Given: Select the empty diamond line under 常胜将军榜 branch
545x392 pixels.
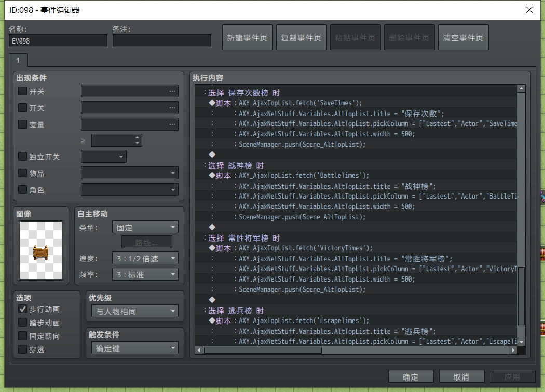Looking at the screenshot, I should [356, 300].
